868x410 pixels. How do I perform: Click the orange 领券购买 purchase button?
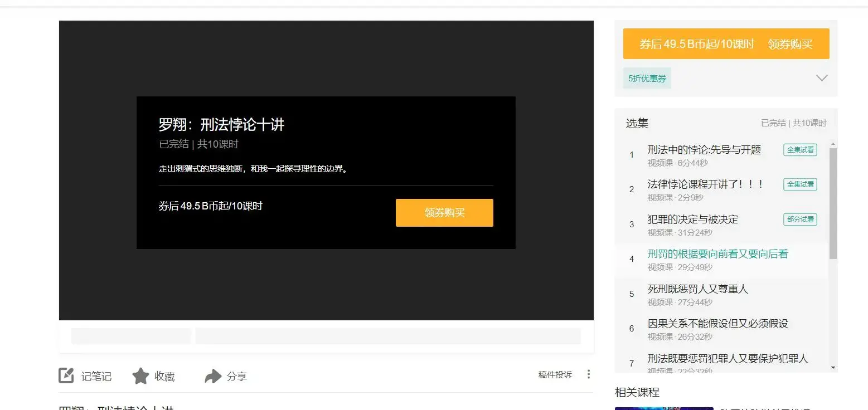tap(726, 43)
